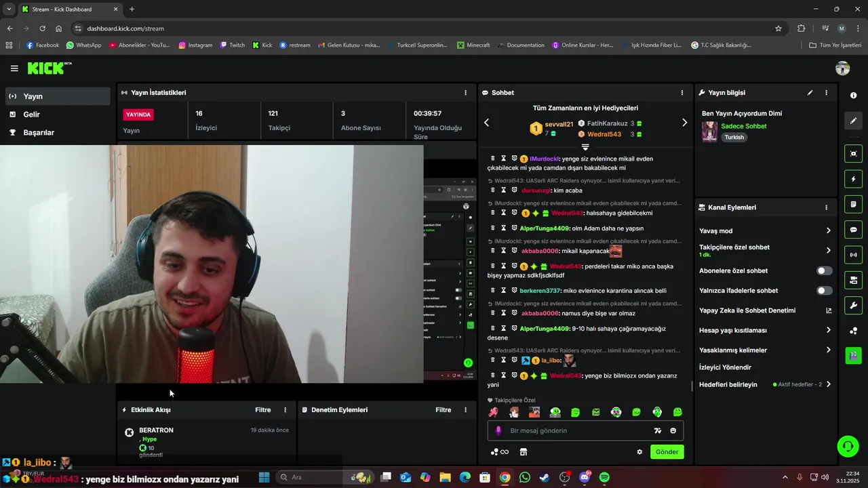Collapse the top gifters banner handle

coord(585,146)
